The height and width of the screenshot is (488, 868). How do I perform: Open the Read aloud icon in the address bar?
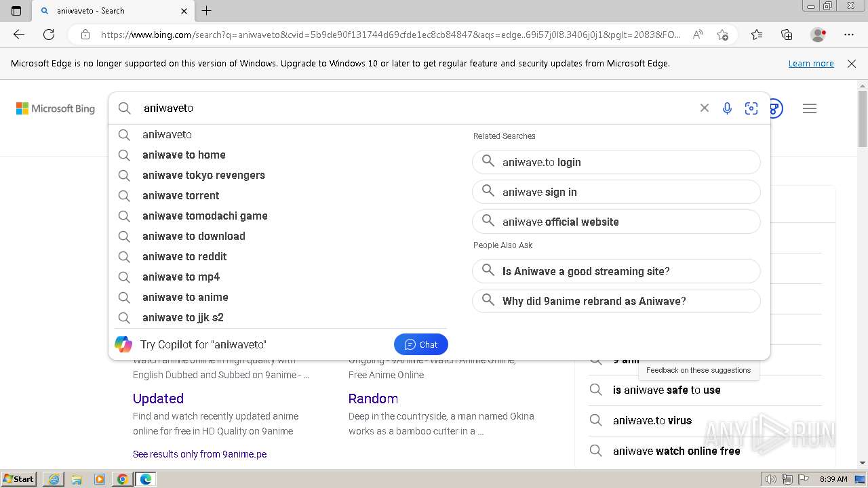click(697, 35)
